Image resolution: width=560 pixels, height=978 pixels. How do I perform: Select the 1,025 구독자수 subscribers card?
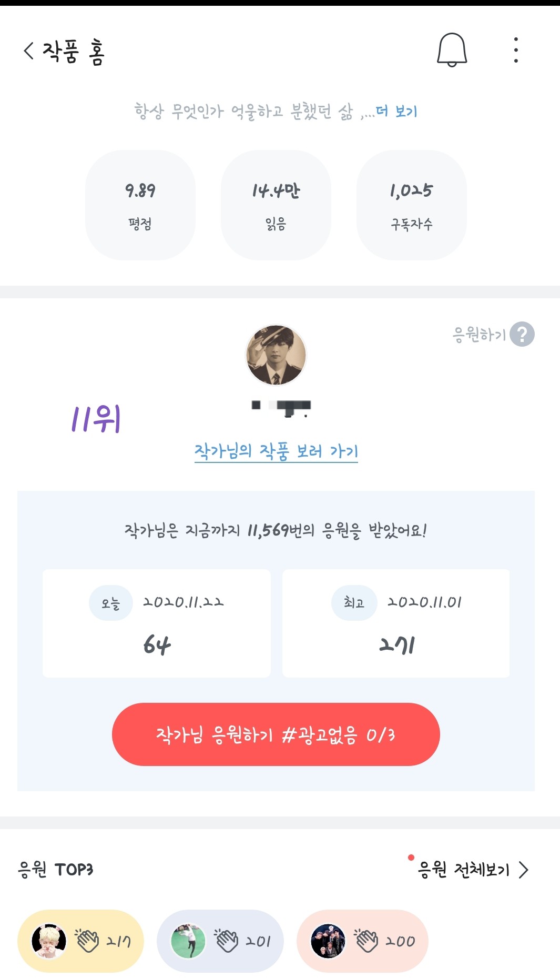pyautogui.click(x=411, y=205)
